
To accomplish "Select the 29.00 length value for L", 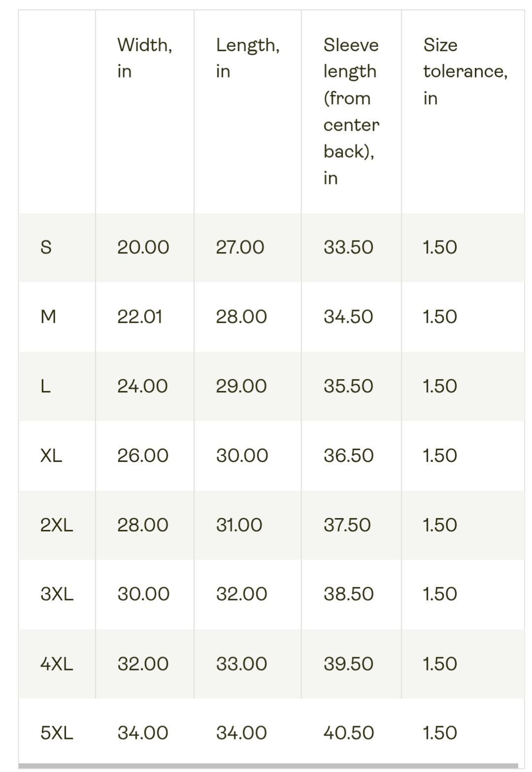I will [x=241, y=386].
